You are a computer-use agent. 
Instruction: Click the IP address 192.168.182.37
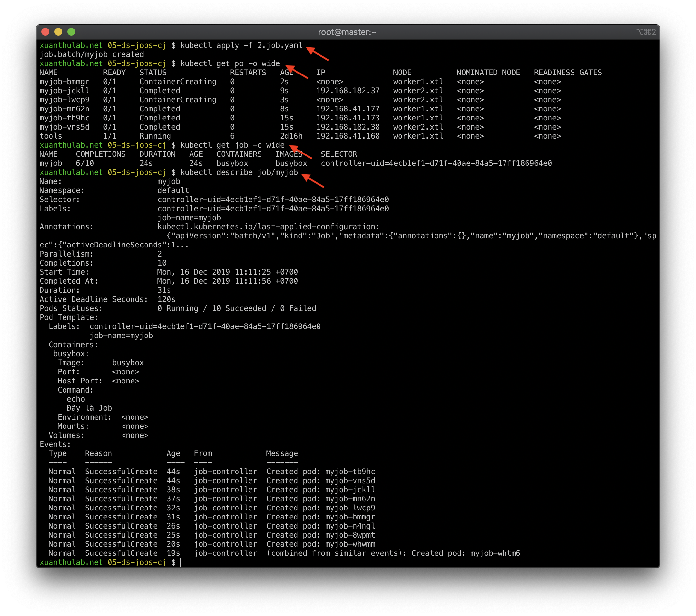tap(348, 91)
